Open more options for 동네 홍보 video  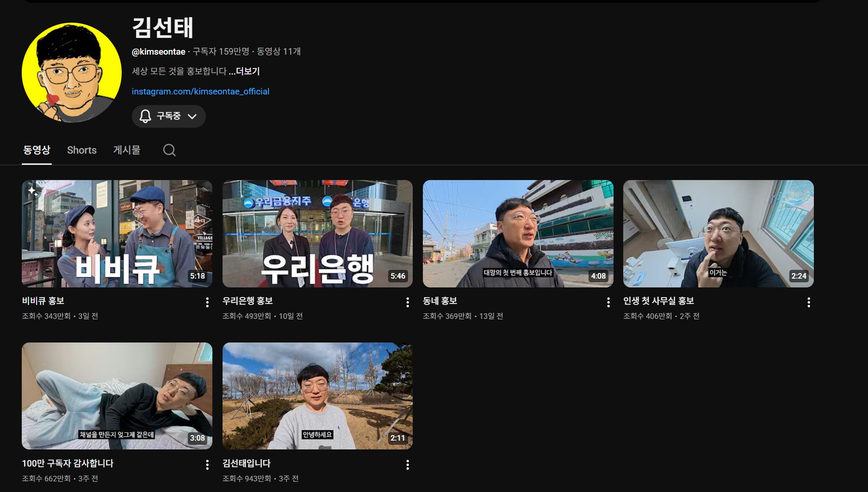(x=608, y=302)
